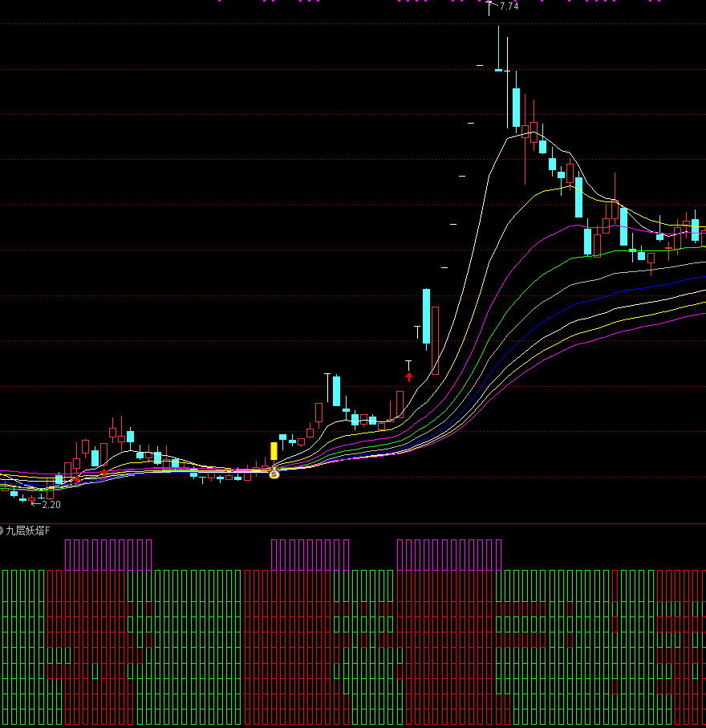Viewport: 706px width, 728px height.
Task: Select the hollow red candle with long lower wick near the peak
Action: click(x=525, y=132)
